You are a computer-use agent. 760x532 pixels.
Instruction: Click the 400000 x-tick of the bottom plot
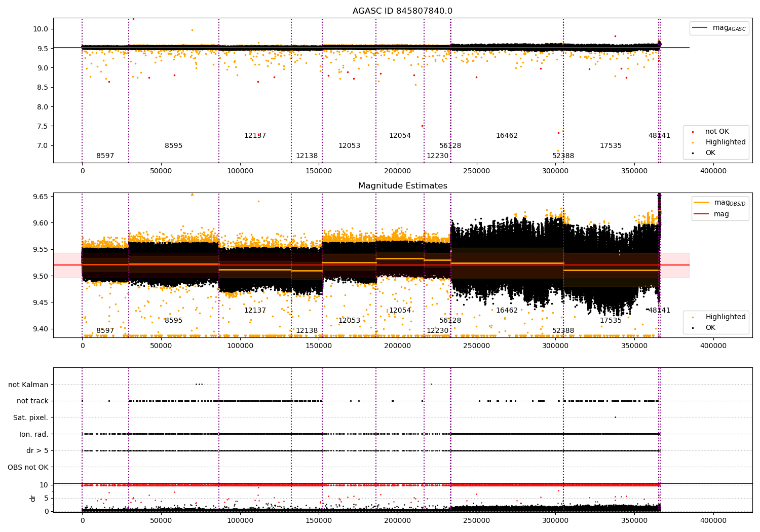point(713,520)
